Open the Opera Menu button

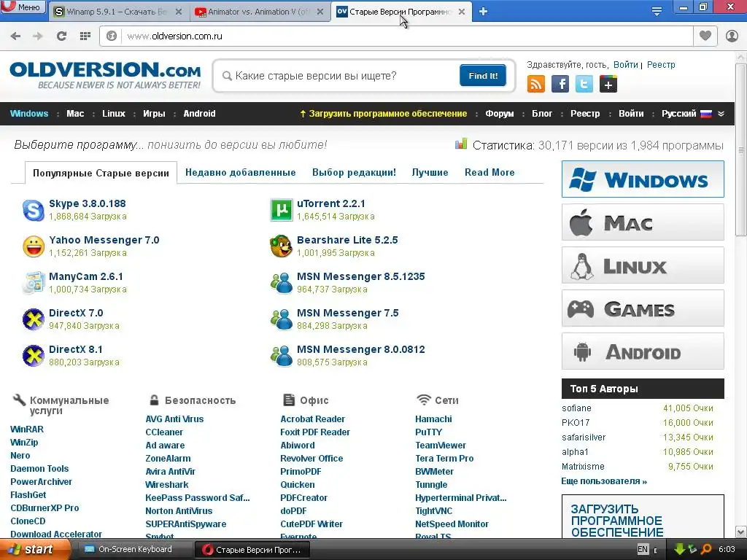pos(23,7)
